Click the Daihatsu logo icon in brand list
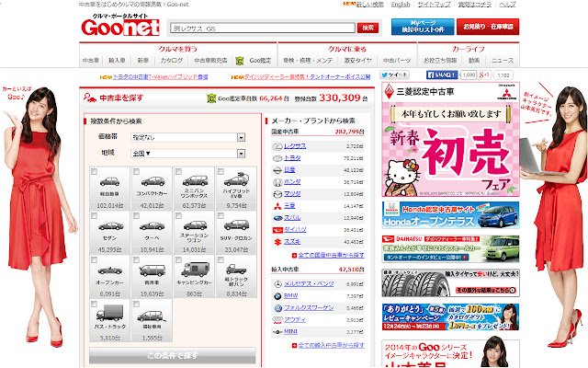 click(277, 230)
